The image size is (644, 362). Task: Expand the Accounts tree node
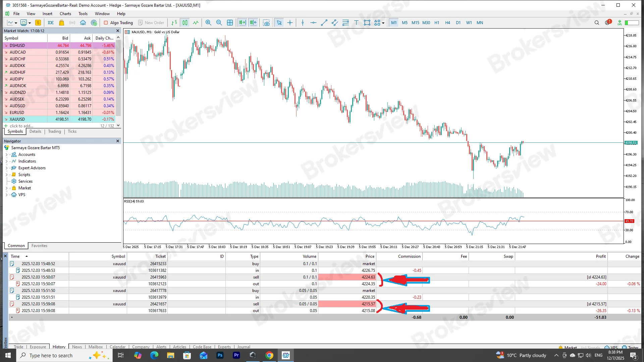tap(6, 155)
